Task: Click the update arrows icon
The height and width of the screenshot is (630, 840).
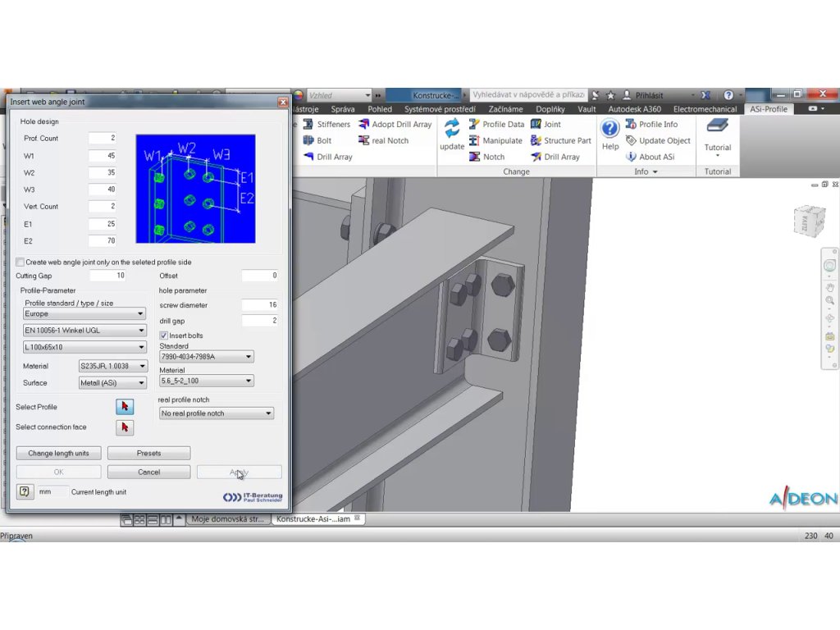Action: tap(452, 129)
